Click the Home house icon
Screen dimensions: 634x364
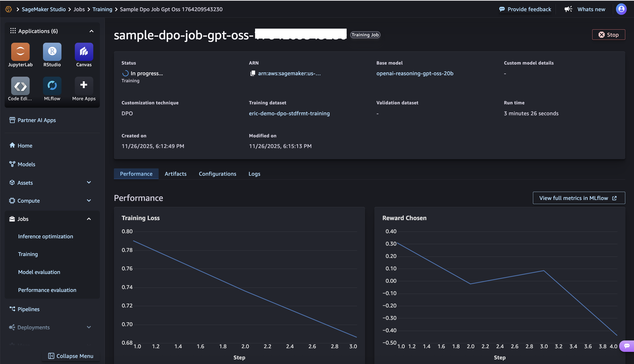[12, 145]
